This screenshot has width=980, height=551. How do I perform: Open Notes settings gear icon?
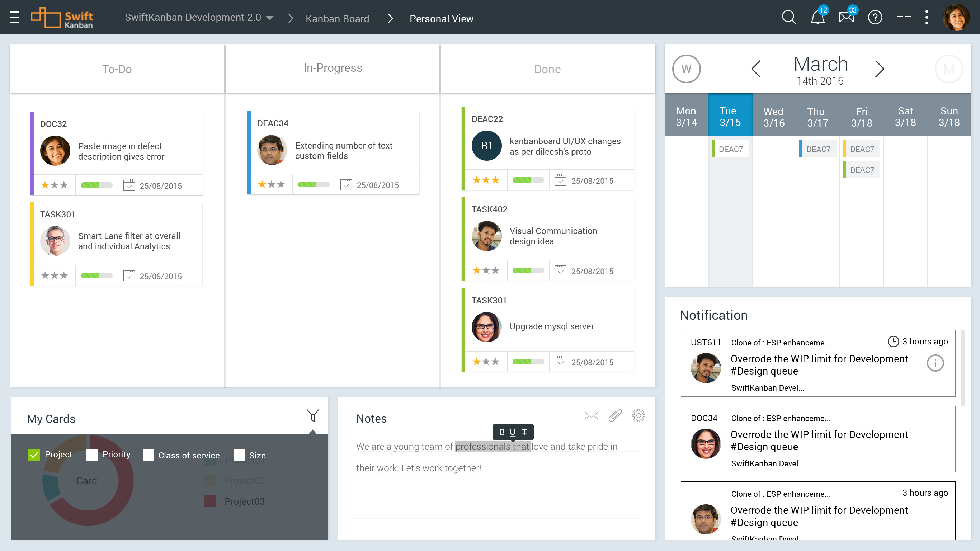pyautogui.click(x=639, y=415)
